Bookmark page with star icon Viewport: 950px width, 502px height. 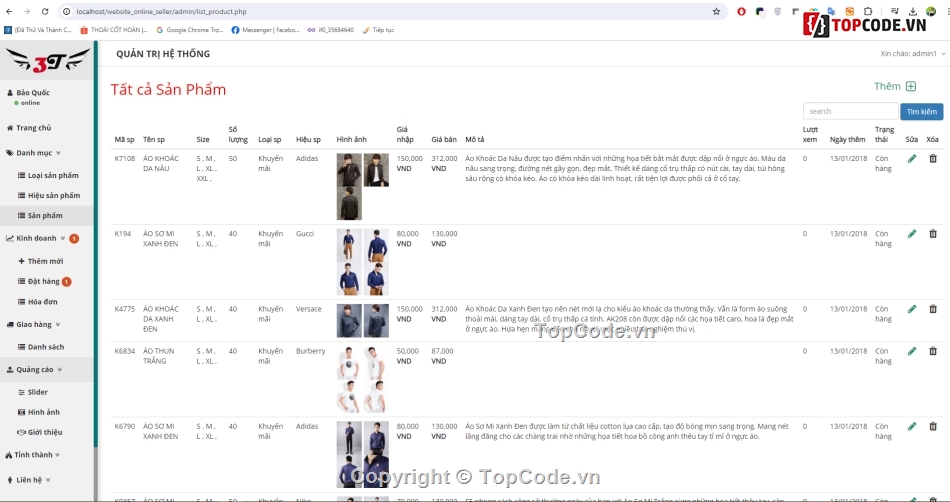tap(716, 12)
